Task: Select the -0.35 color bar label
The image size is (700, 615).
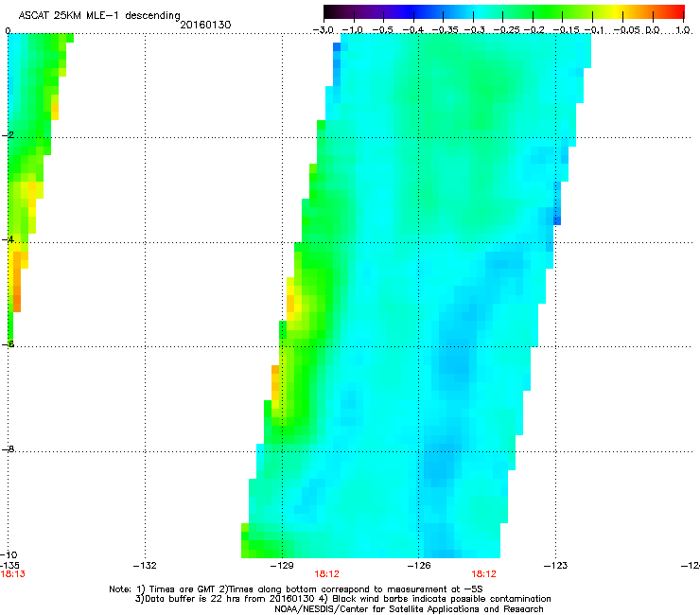Action: tap(445, 30)
